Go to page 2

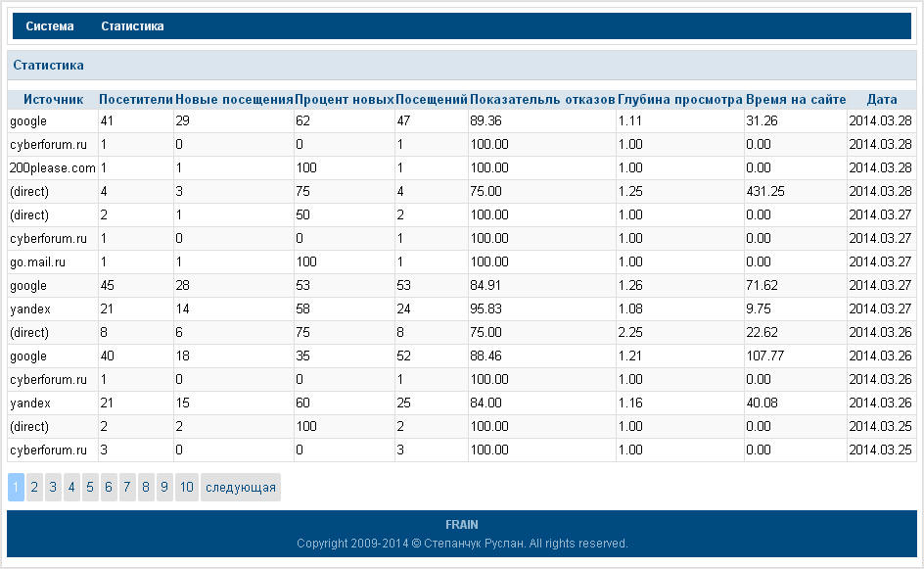tap(34, 487)
